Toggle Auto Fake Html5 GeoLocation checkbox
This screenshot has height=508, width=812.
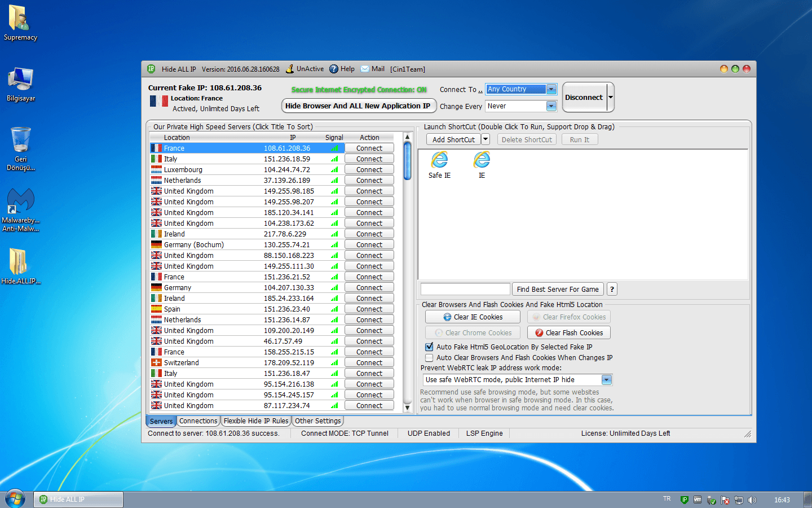coord(429,347)
